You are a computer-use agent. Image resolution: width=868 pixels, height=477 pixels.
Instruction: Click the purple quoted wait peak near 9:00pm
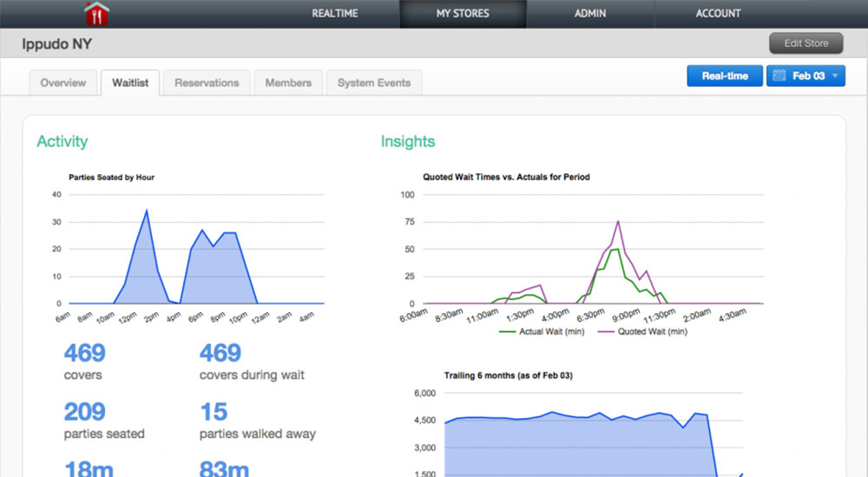[x=618, y=221]
